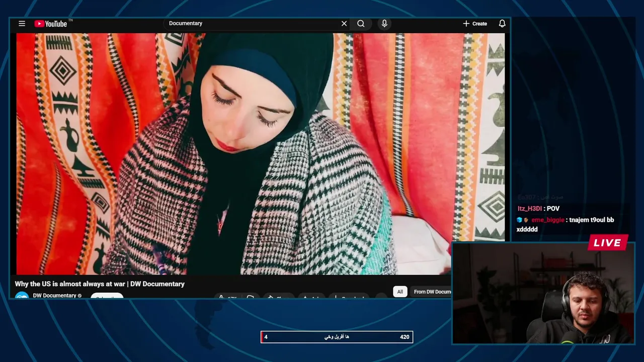Click the chat username Itz_H3DI
Screen dimensions: 644x362
point(530,209)
